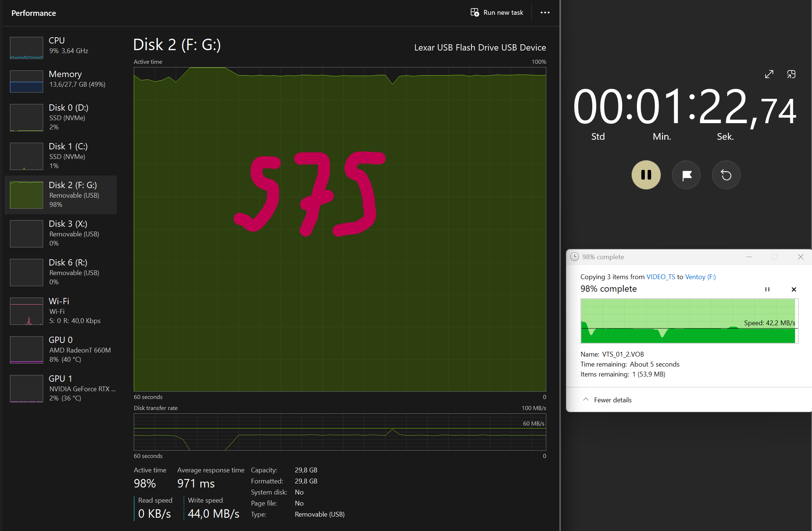The image size is (812, 531).
Task: Pause the file copy operation
Action: point(767,289)
